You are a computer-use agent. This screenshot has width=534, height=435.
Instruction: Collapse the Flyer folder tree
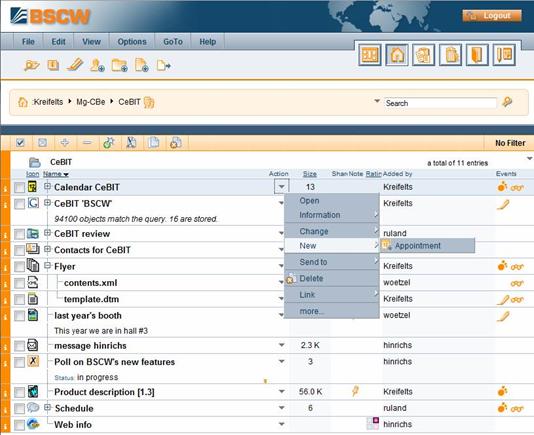47,265
